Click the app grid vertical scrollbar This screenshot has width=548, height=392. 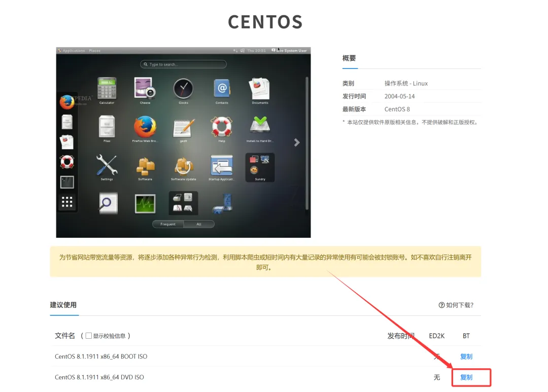tap(307, 143)
